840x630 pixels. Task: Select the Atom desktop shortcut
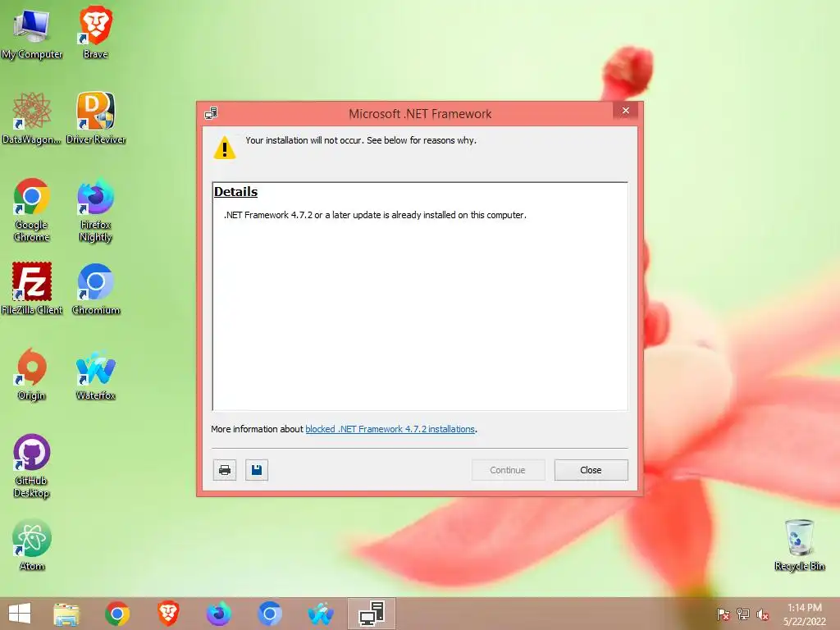coord(32,545)
